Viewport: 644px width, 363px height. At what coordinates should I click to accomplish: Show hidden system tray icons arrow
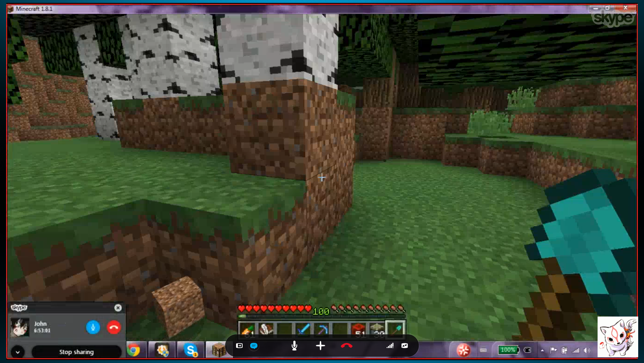pyautogui.click(x=542, y=350)
